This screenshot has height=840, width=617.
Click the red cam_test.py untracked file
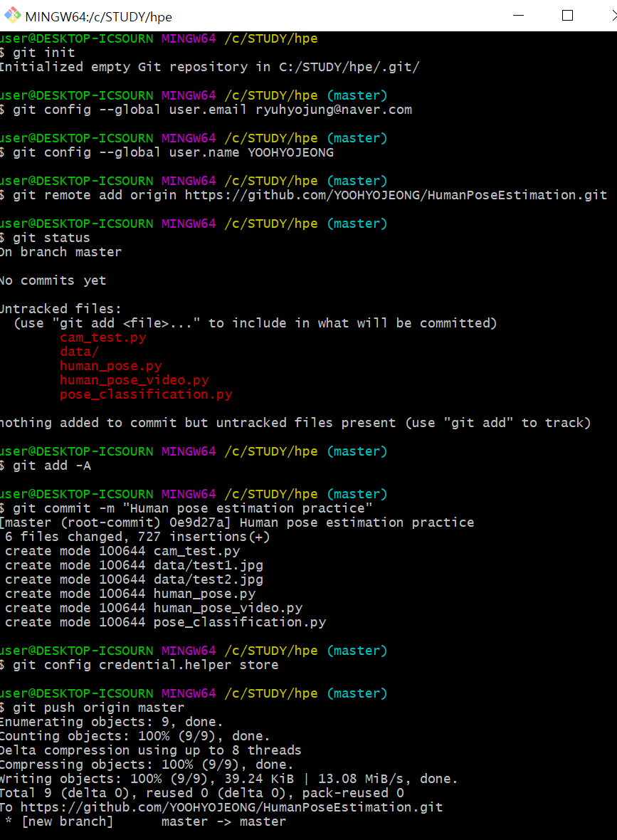click(102, 337)
